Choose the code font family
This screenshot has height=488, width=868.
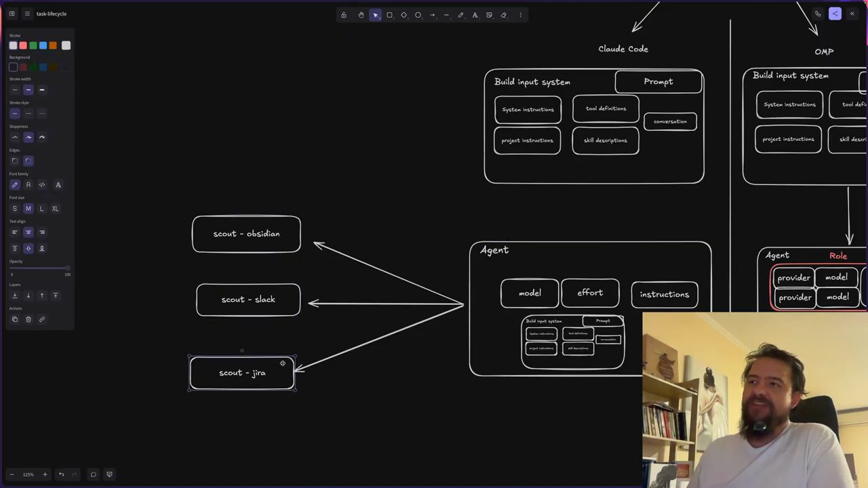[x=42, y=184]
